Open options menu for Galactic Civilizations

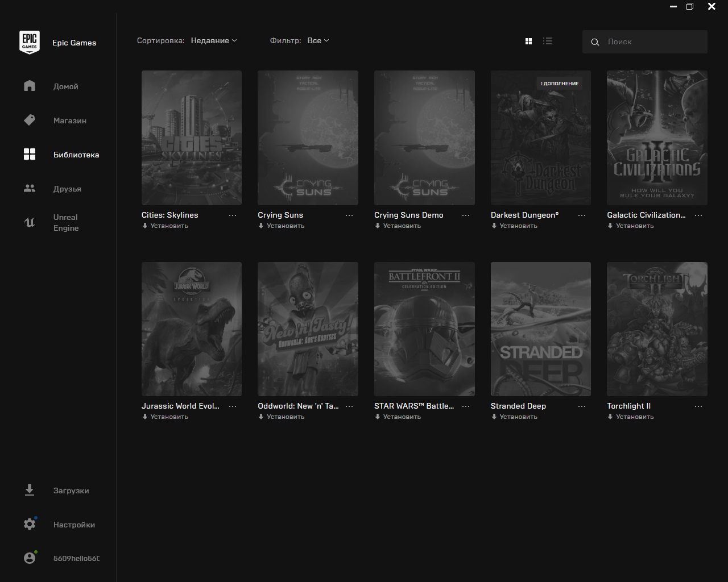click(698, 215)
